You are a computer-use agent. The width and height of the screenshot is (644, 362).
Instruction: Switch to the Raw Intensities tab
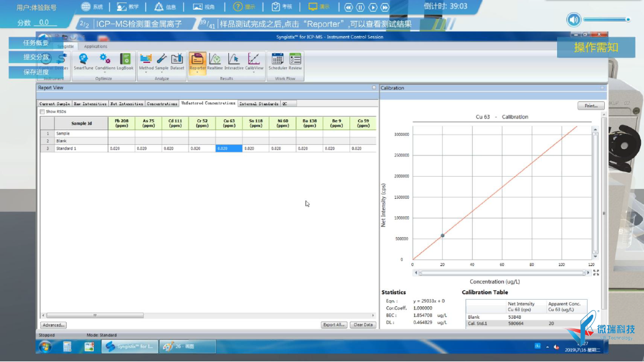tap(91, 104)
